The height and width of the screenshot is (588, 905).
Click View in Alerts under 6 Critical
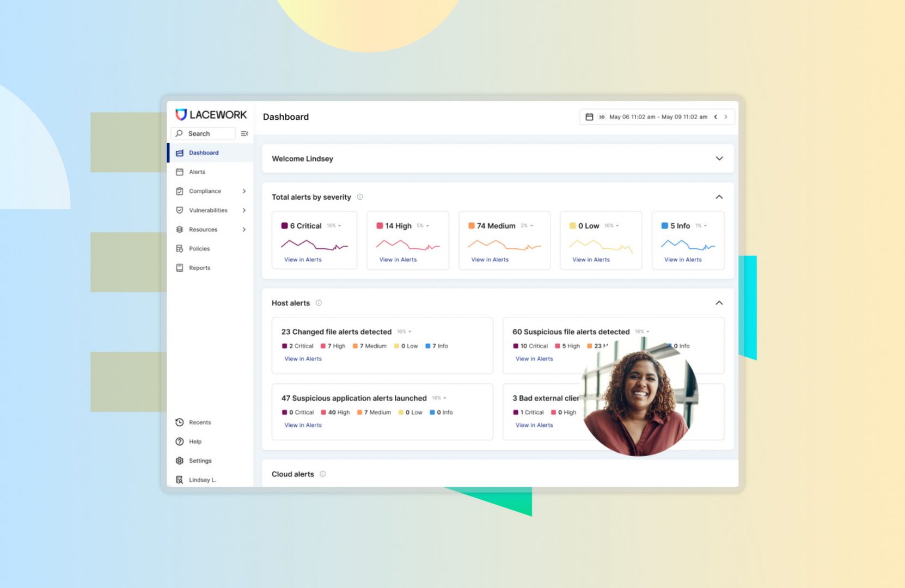pos(303,260)
